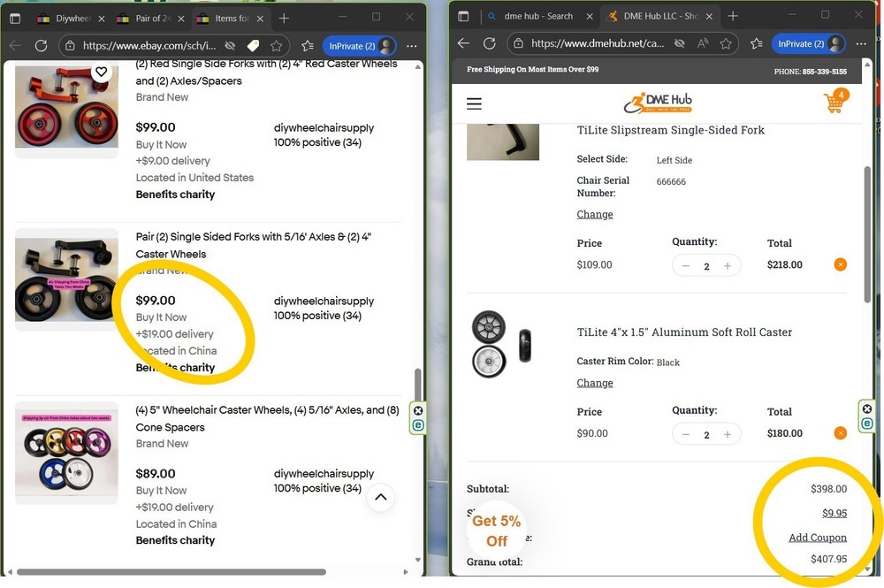
Task: Remove Soft Roll Caster from cart
Action: click(x=840, y=433)
